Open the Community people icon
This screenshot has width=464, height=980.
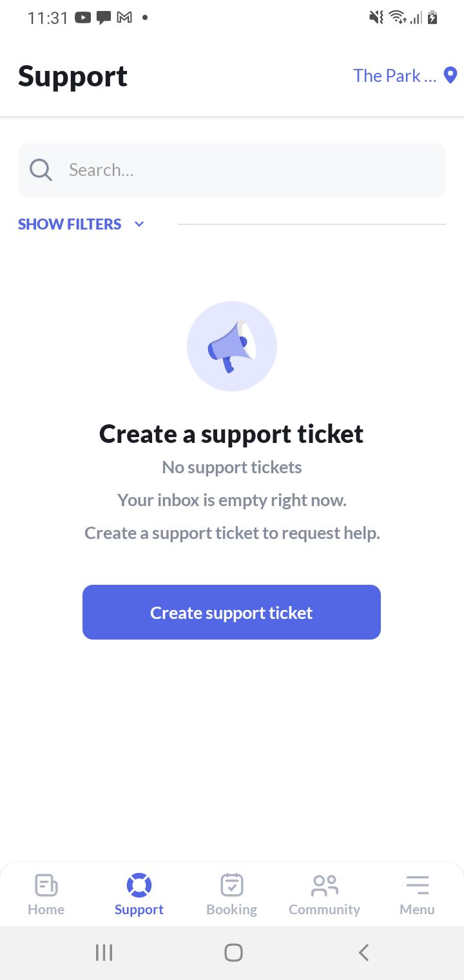324,885
